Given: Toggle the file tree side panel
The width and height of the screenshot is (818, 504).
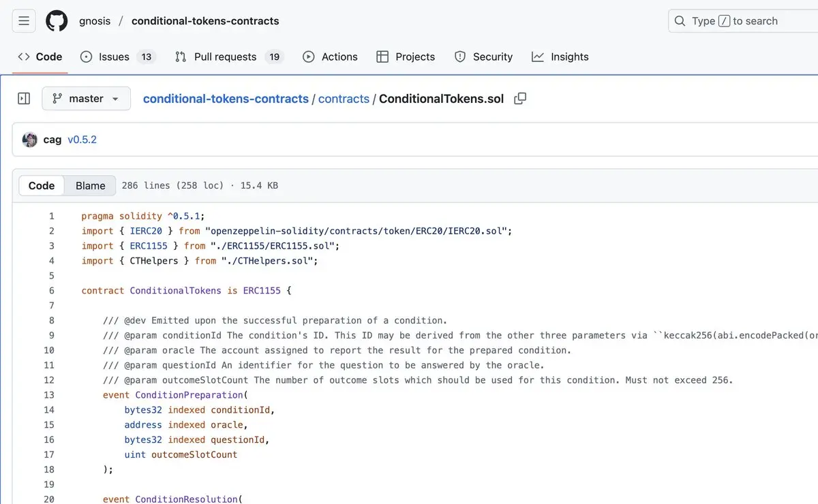Looking at the screenshot, I should [24, 99].
